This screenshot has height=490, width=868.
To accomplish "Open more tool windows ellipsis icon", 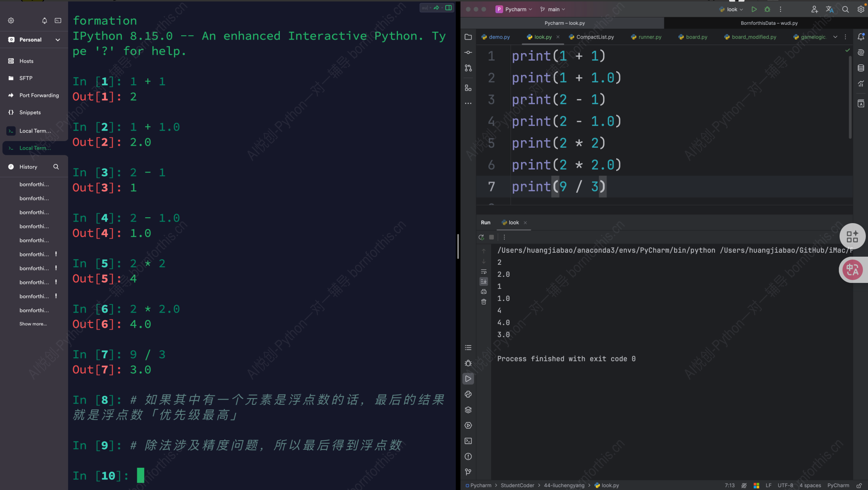I will [x=468, y=104].
